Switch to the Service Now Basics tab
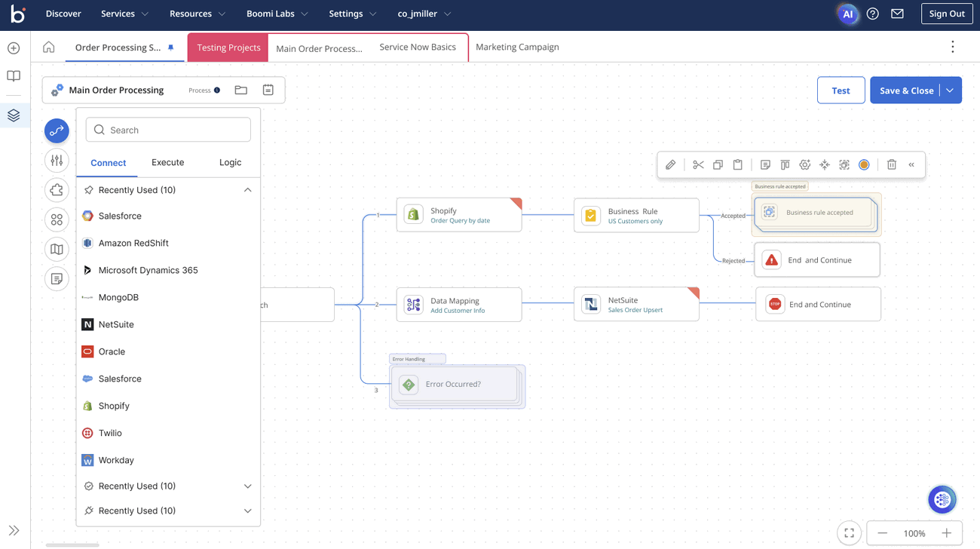The width and height of the screenshot is (980, 549). coord(418,47)
